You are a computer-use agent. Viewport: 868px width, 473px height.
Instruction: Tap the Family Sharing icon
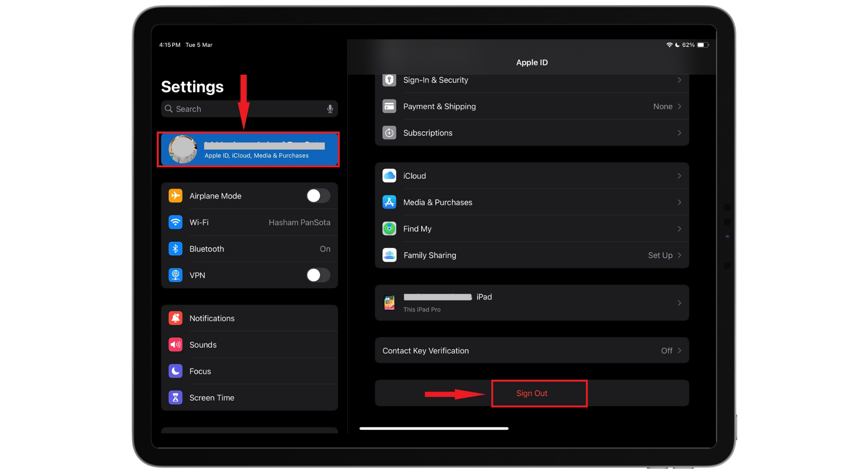(389, 255)
